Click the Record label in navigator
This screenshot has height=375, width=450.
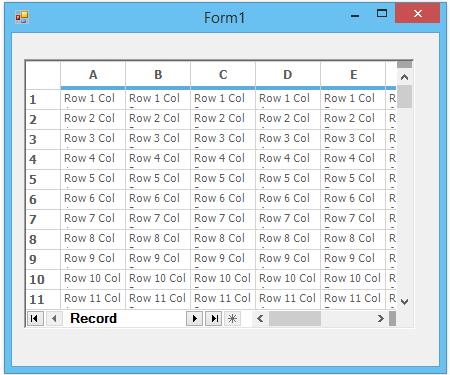coord(94,318)
